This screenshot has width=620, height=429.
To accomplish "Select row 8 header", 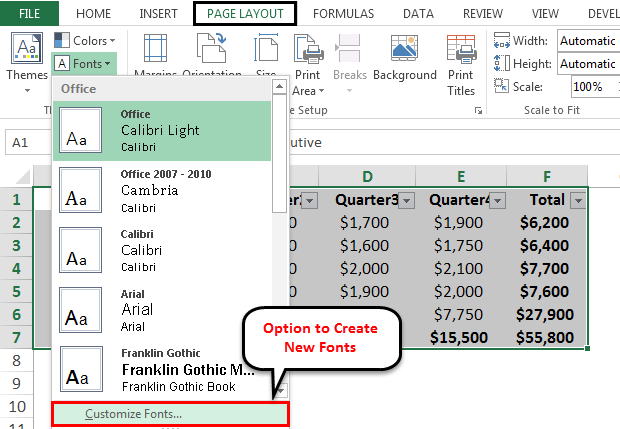I will pyautogui.click(x=16, y=360).
